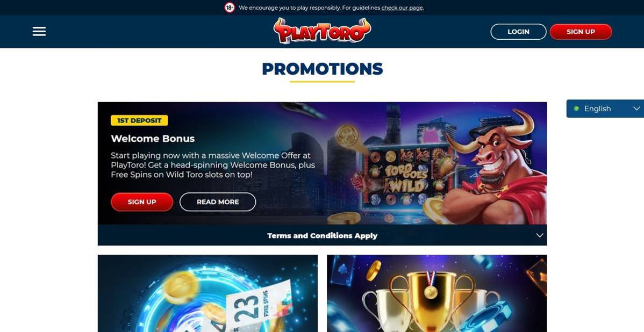Open the 'check our page' link
The image size is (644, 332).
pyautogui.click(x=402, y=8)
